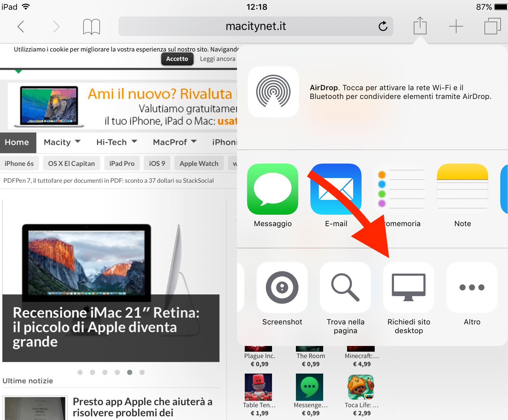The width and height of the screenshot is (508, 420).
Task: Select the third carousel dot
Action: pyautogui.click(x=105, y=372)
